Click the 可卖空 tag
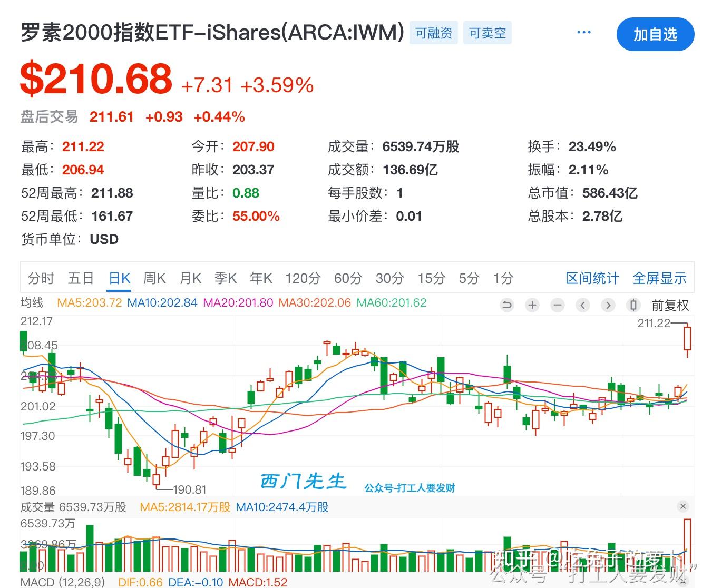This screenshot has width=702, height=588. (x=487, y=33)
